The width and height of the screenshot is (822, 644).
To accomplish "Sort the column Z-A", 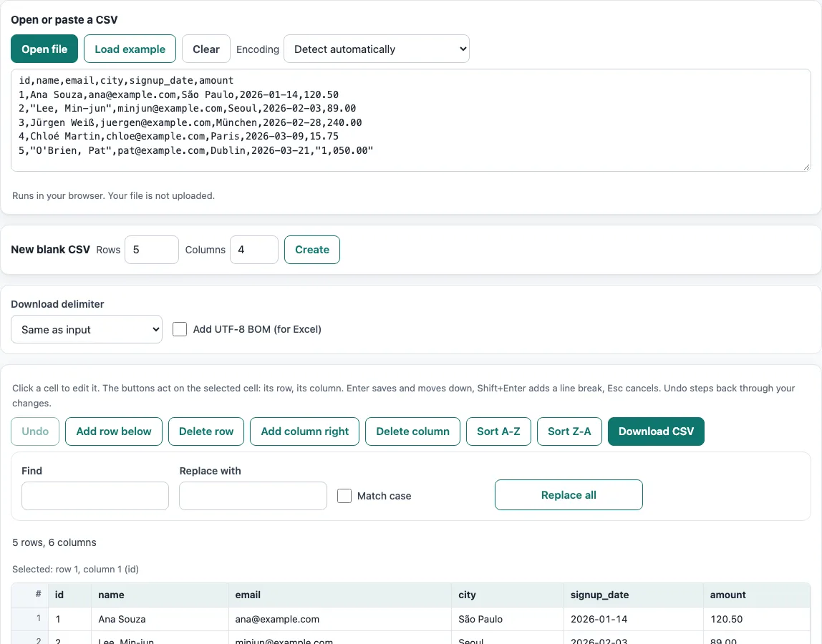I will tap(569, 431).
